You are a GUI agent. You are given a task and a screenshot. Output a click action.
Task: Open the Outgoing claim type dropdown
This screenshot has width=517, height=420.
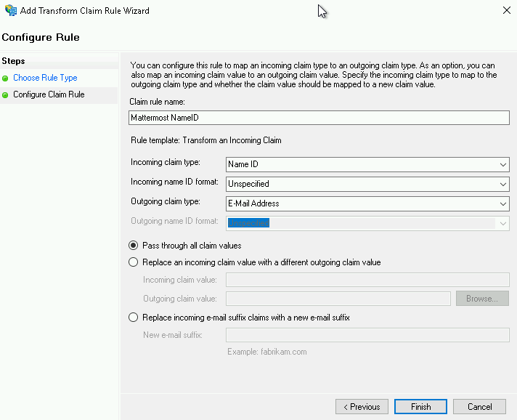tap(504, 204)
